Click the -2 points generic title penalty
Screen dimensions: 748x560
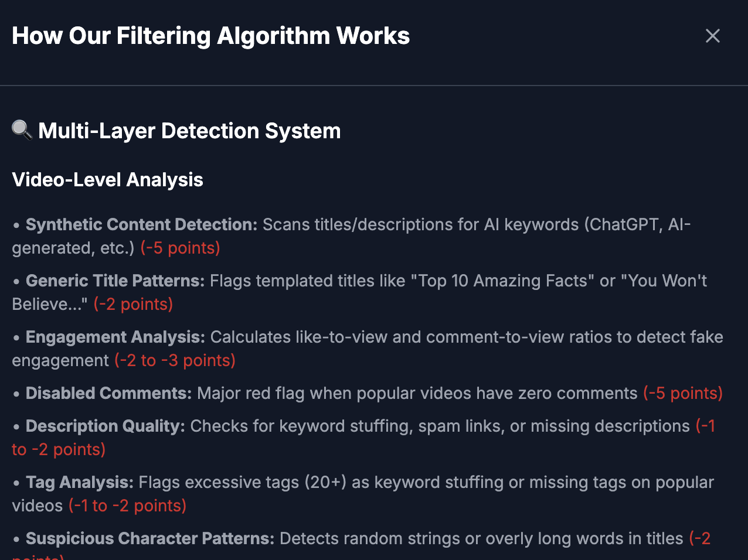pyautogui.click(x=133, y=304)
